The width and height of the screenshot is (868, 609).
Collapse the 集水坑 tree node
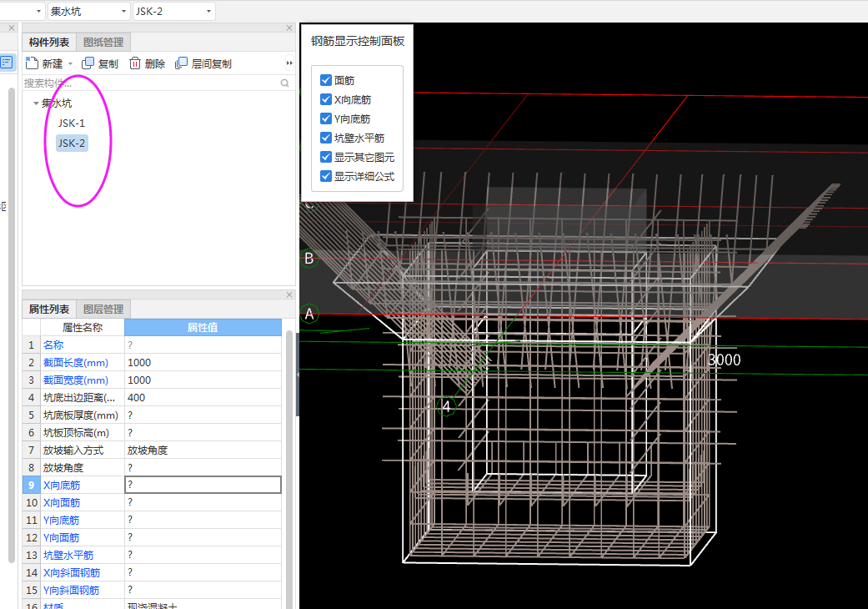click(x=35, y=103)
